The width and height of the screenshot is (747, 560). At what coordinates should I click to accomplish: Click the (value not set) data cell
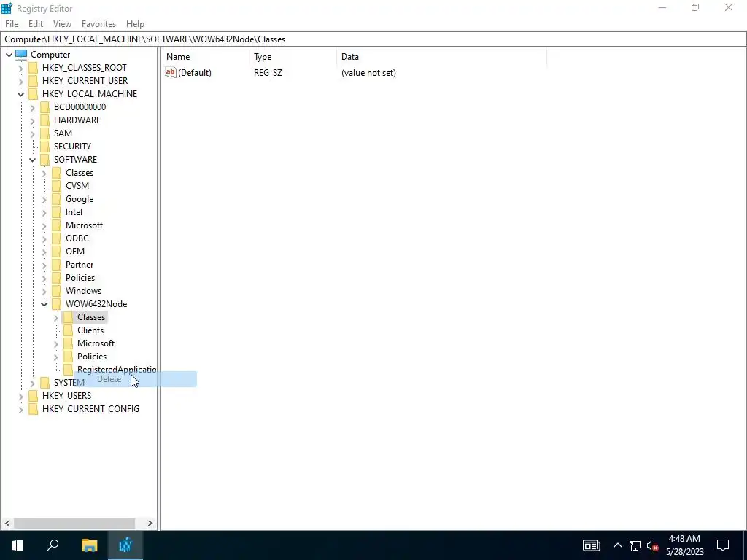coord(368,72)
